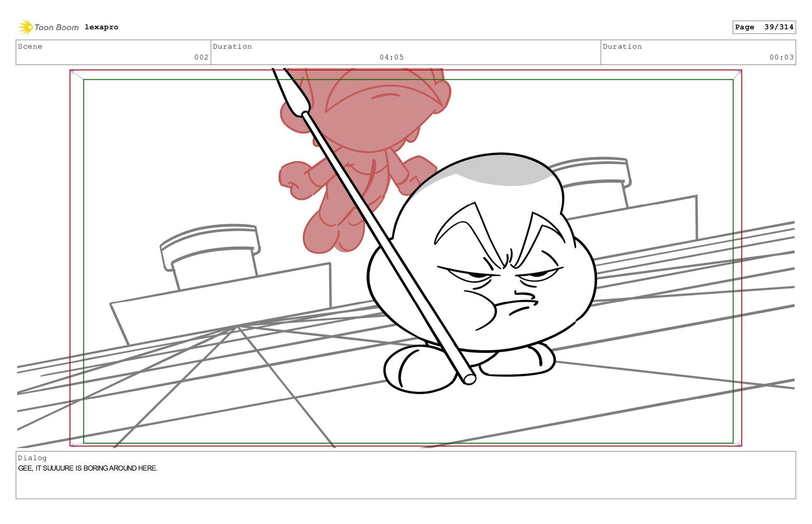Click the 'Scene' header label

pyautogui.click(x=30, y=46)
